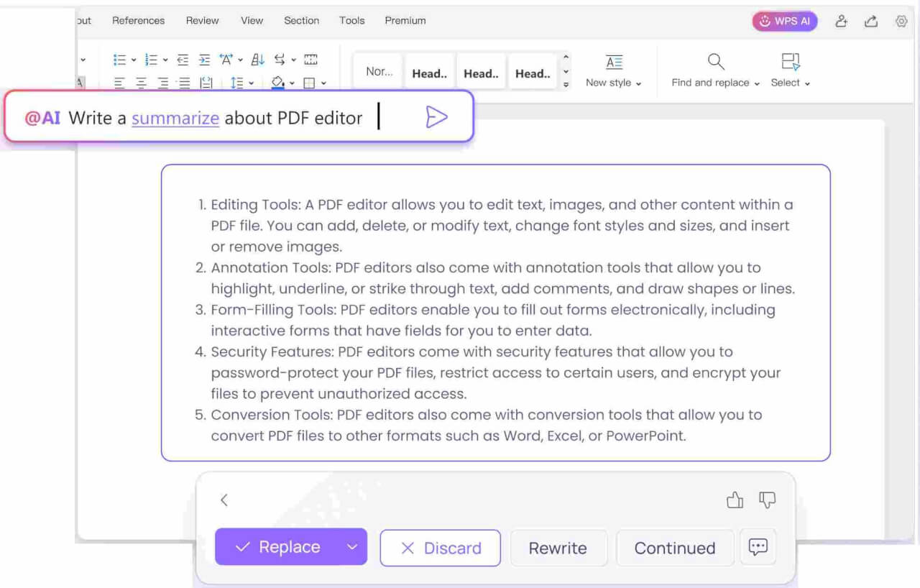Click the Find and replace magnifier icon

click(x=716, y=62)
